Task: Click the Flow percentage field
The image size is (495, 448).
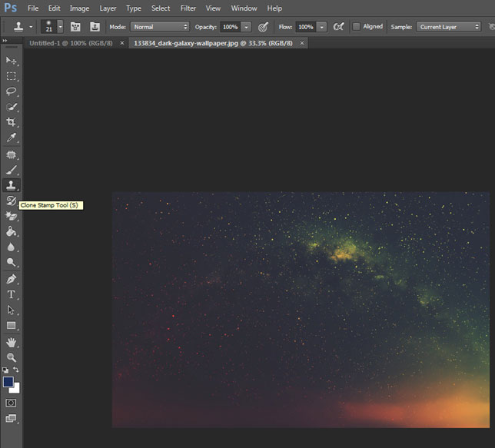Action: coord(305,26)
